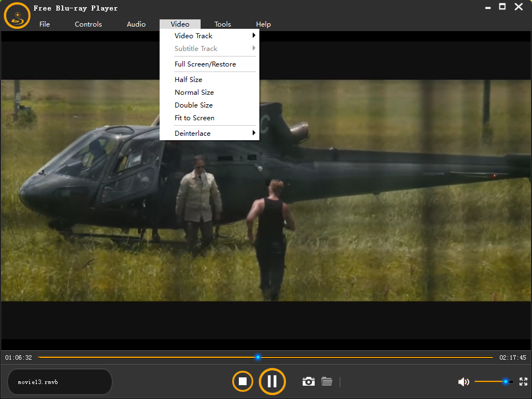This screenshot has height=399, width=532.
Task: Click the volume slider handle
Action: click(505, 382)
